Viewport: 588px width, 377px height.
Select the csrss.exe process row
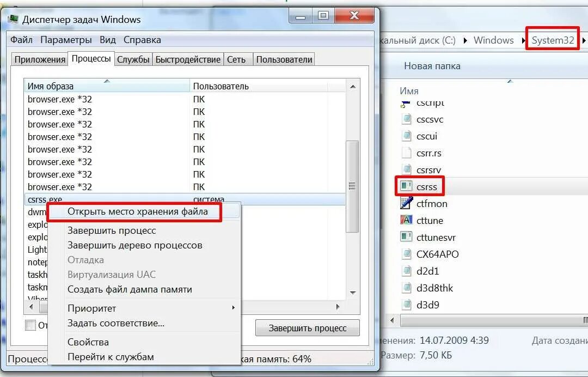[x=185, y=199]
